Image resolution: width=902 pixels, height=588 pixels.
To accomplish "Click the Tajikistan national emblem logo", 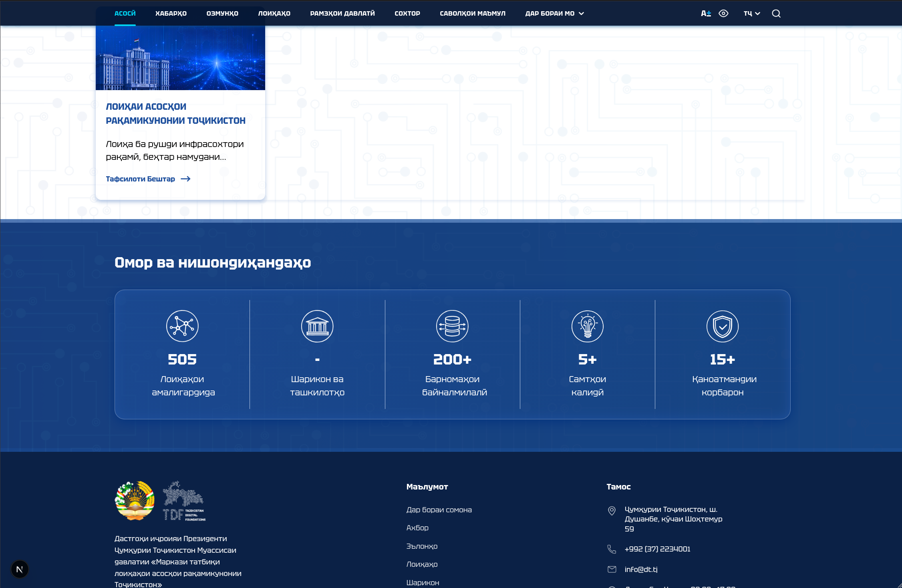I will click(135, 501).
